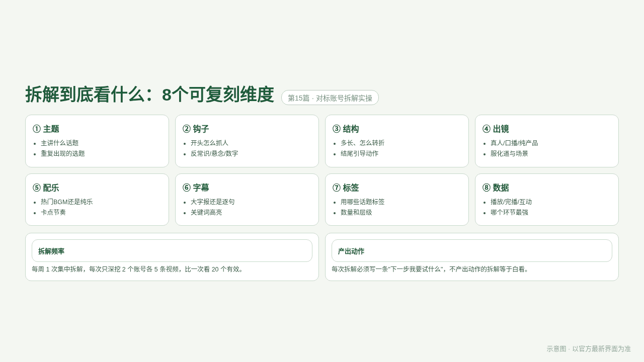Viewport: 644px width, 362px height.
Task: Click the bullet 服化道与场景
Action: point(509,153)
